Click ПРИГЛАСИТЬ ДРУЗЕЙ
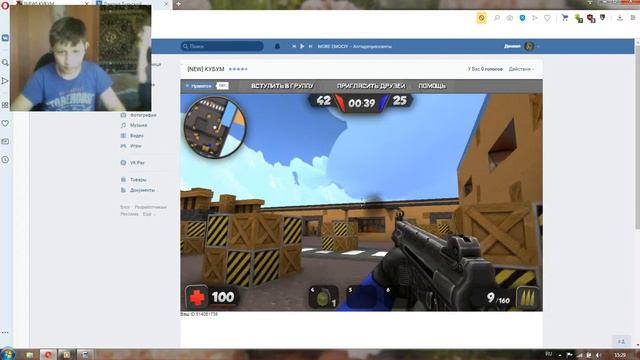The width and height of the screenshot is (640, 360). 371,86
